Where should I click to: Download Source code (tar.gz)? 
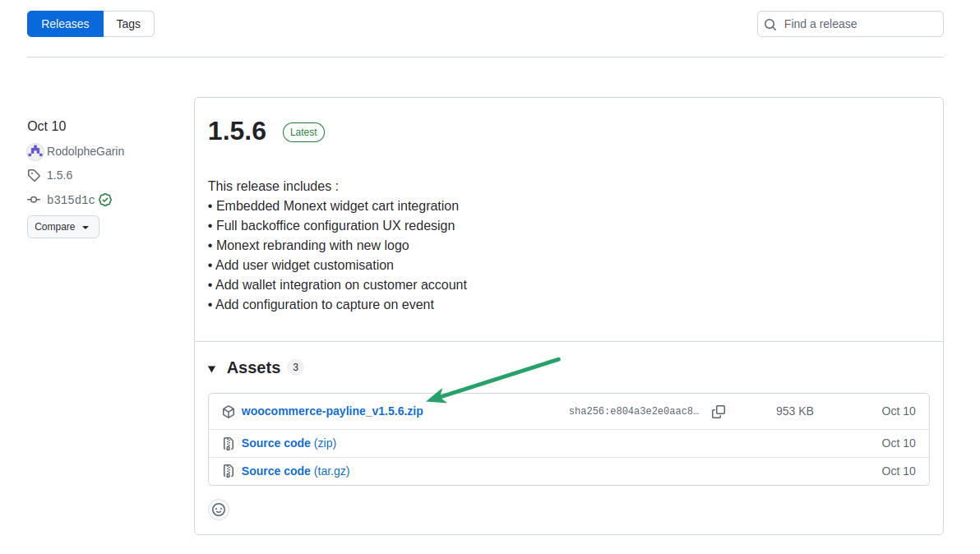coord(296,471)
